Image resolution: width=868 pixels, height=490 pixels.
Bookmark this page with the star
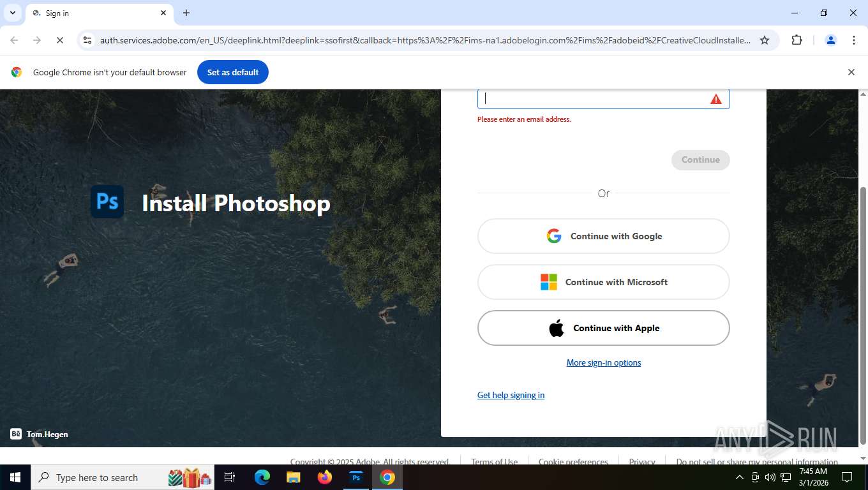765,40
